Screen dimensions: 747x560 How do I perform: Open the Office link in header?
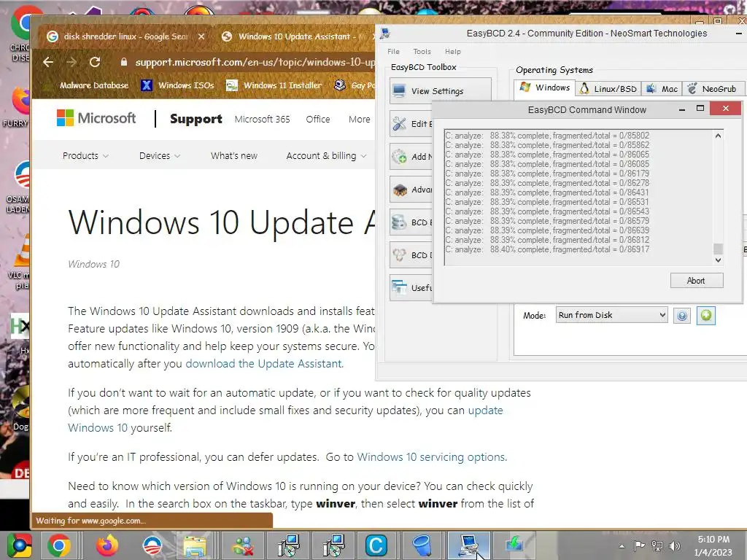[318, 119]
